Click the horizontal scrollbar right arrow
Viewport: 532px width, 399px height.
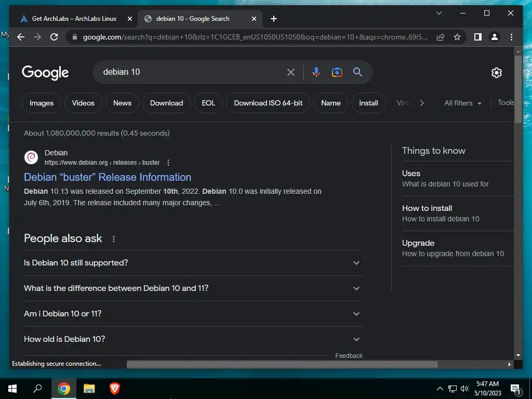click(509, 364)
